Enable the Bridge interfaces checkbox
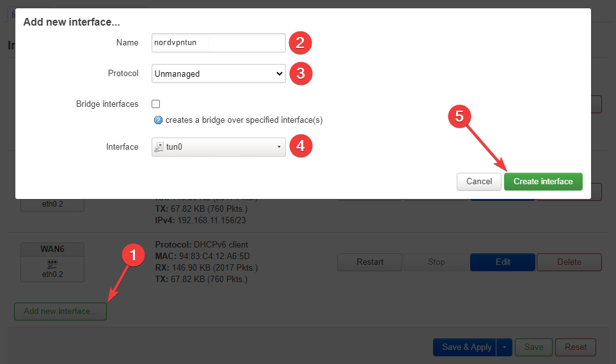This screenshot has width=616, height=364. click(x=155, y=104)
